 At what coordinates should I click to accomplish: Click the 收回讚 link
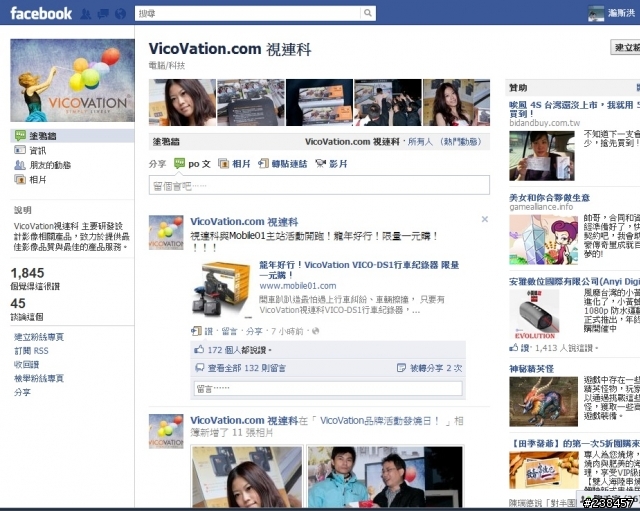pyautogui.click(x=27, y=364)
